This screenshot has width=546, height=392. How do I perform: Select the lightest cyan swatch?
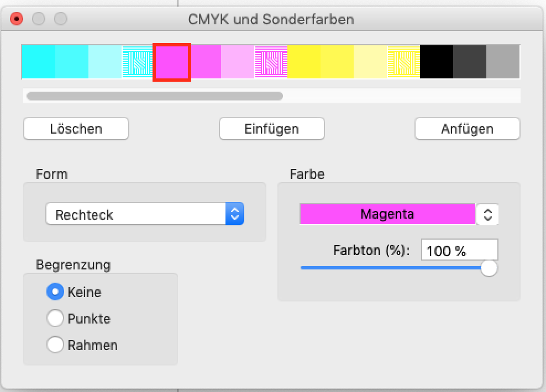(x=105, y=62)
